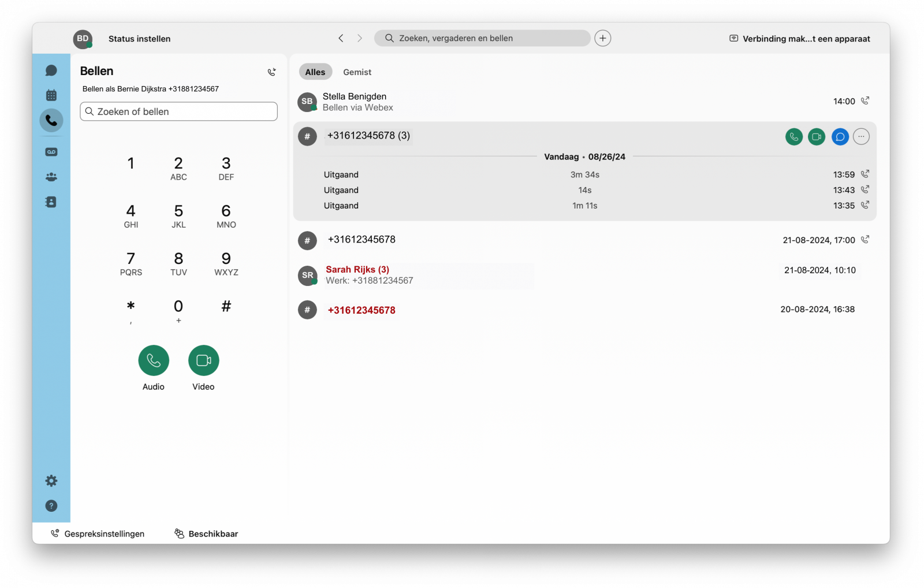Open Settings gear in sidebar

tap(51, 481)
